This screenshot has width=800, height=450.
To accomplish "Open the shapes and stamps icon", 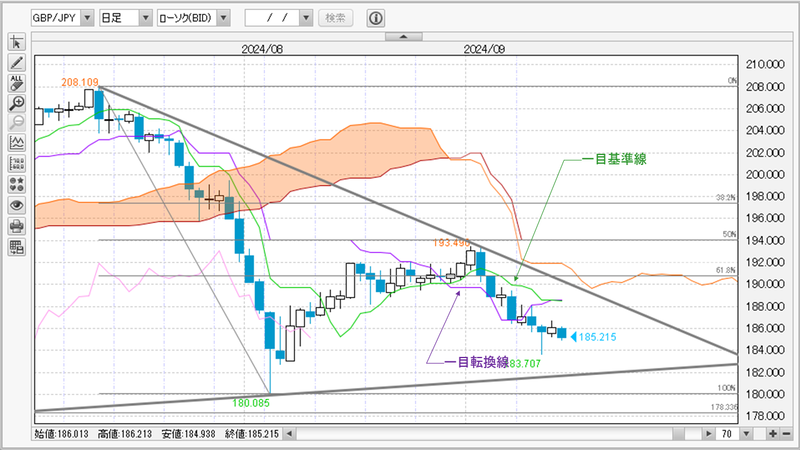I will (x=16, y=185).
